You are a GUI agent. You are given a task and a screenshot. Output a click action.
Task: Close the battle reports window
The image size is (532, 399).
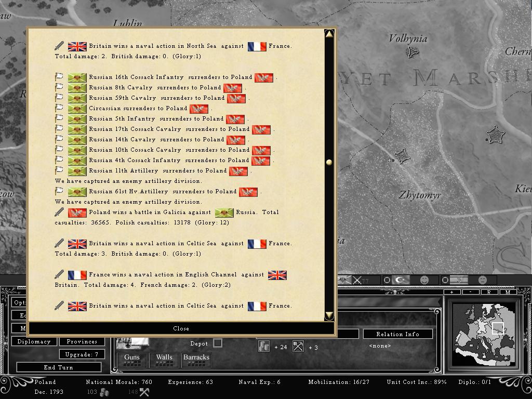181,328
